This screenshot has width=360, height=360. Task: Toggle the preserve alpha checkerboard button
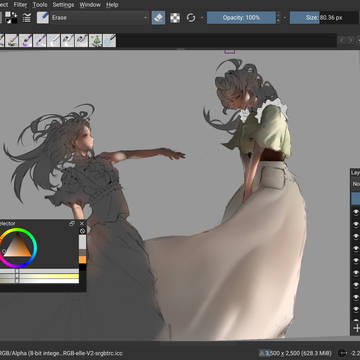point(175,18)
